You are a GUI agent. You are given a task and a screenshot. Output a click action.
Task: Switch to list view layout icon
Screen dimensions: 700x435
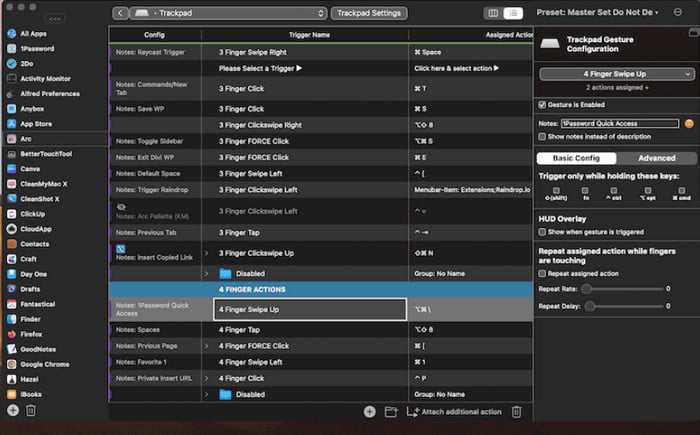tap(513, 13)
